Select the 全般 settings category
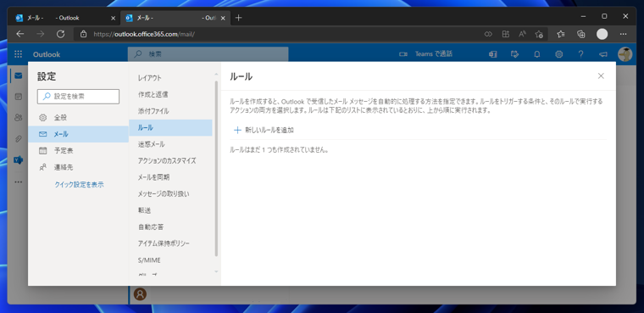 pyautogui.click(x=78, y=118)
